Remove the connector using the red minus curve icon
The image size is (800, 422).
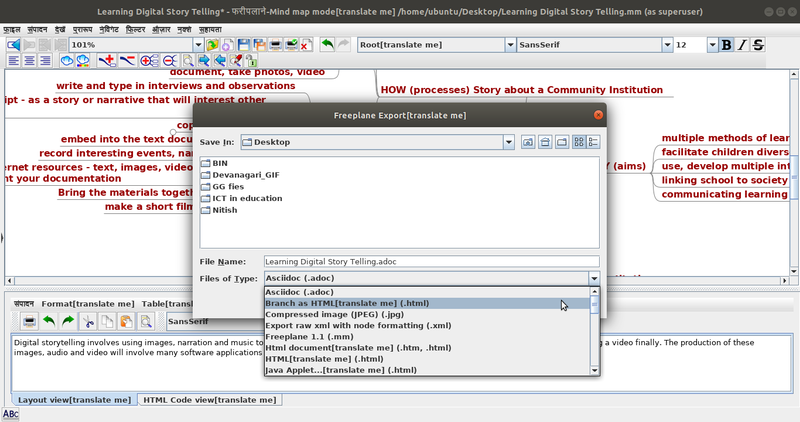tap(127, 61)
